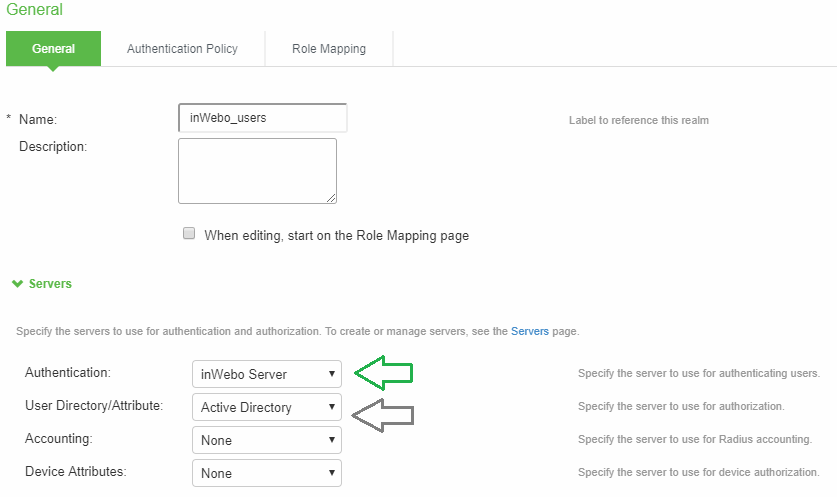Enable start on Role Mapping page checkbox
This screenshot has width=837, height=497.
(188, 234)
